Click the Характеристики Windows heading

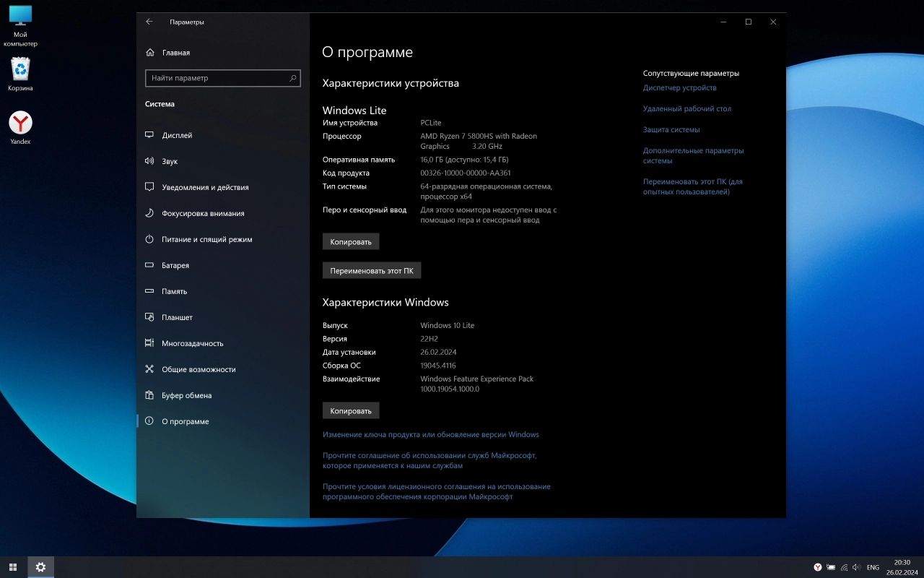[385, 302]
